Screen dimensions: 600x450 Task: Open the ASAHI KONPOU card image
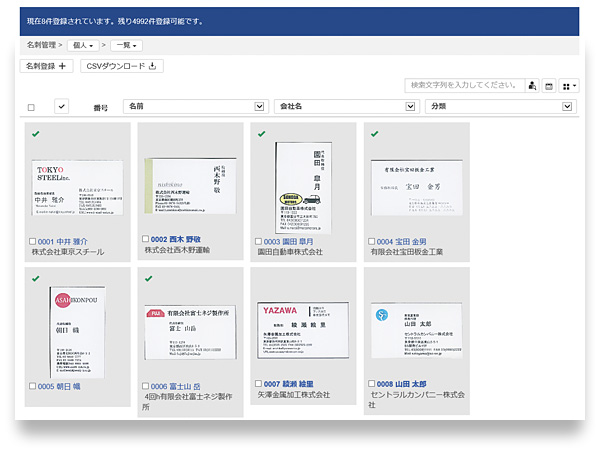[x=77, y=332]
